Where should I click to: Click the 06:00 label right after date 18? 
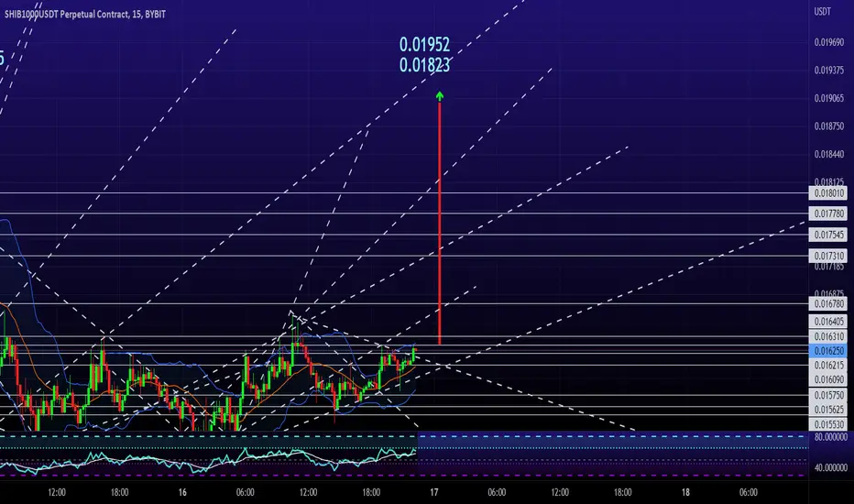pos(749,493)
